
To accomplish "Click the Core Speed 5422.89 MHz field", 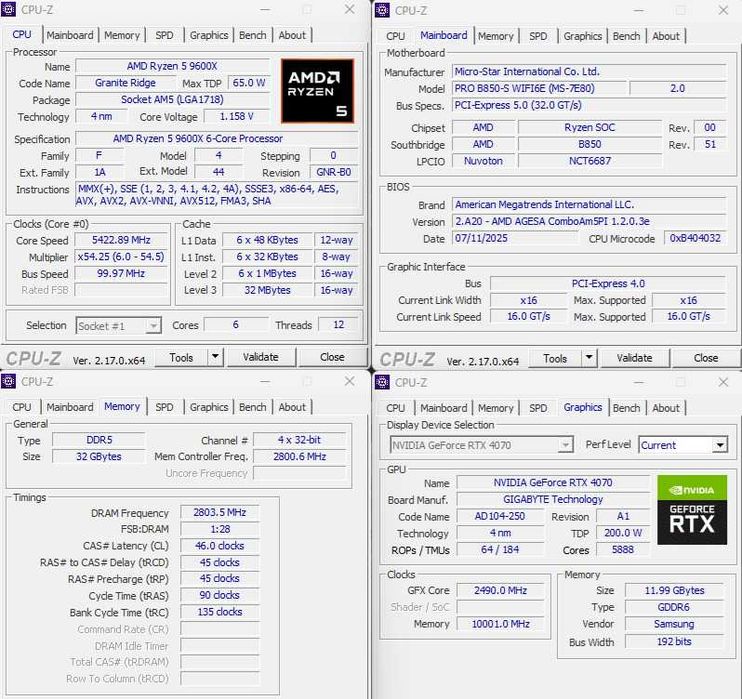I will [x=121, y=240].
